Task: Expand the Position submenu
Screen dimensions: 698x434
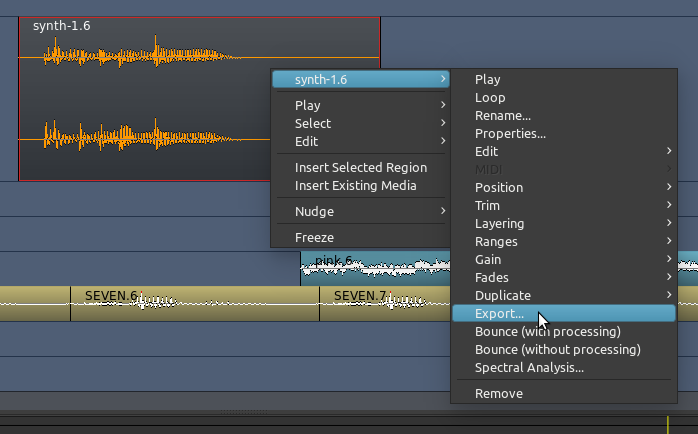Action: [564, 188]
